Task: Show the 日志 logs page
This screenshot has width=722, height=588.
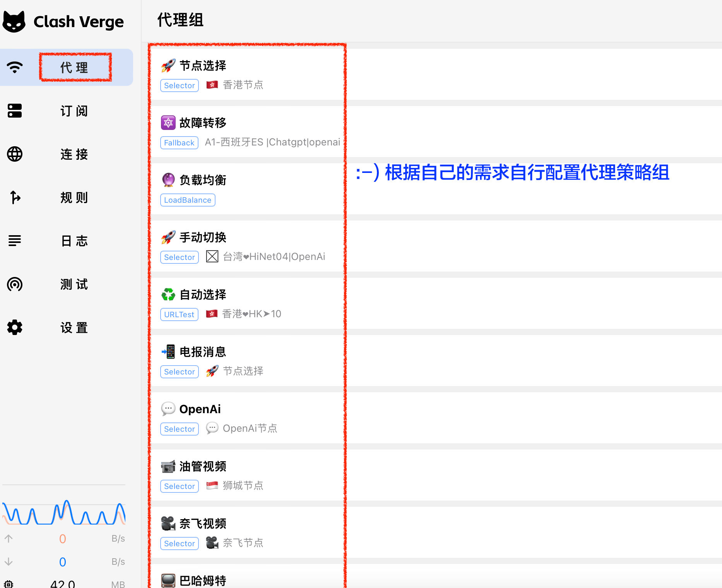Action: [x=67, y=241]
